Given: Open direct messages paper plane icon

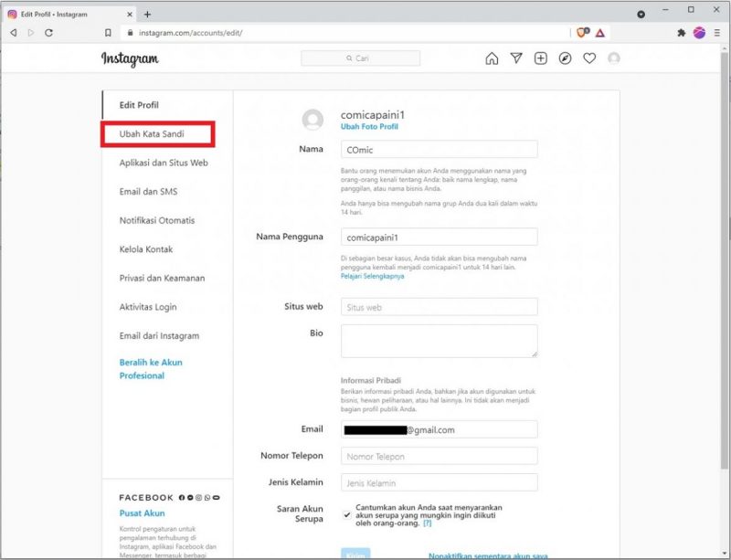Looking at the screenshot, I should tap(516, 58).
